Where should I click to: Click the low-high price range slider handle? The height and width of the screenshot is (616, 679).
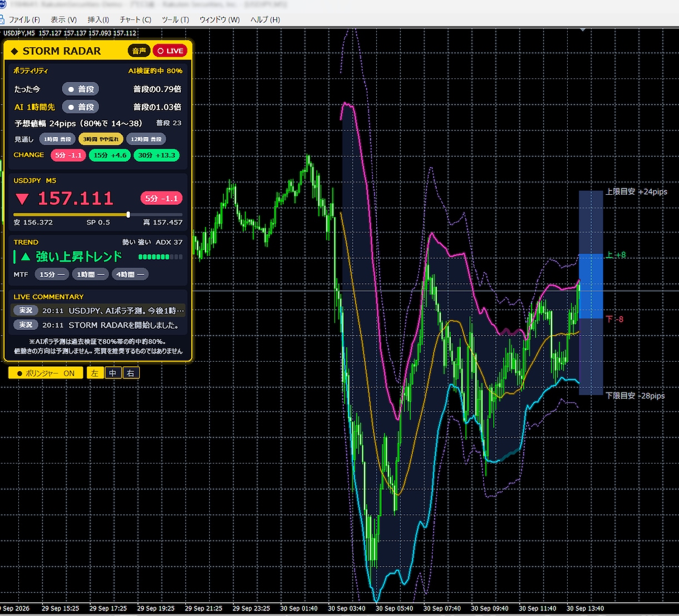(129, 214)
